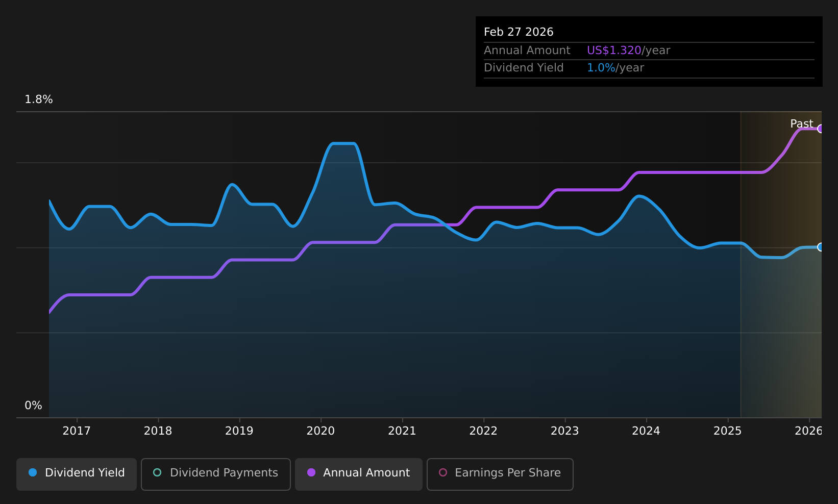Click the Feb 27 2026 tooltip date
838x504 pixels.
click(519, 32)
